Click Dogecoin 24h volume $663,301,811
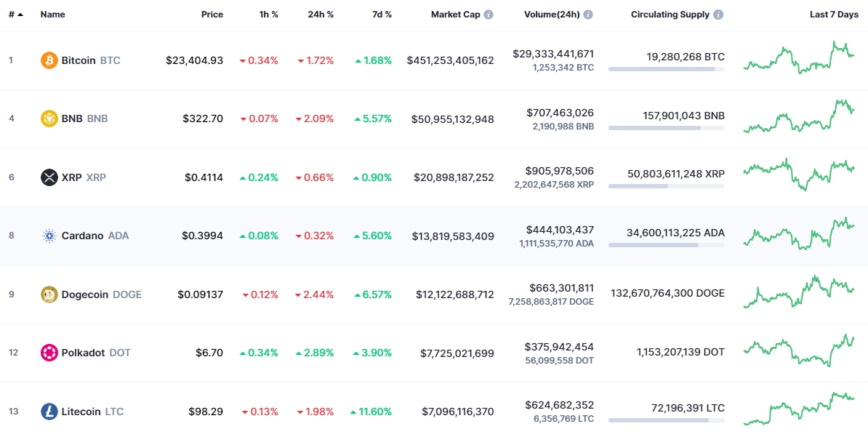This screenshot has width=868, height=437. click(560, 288)
